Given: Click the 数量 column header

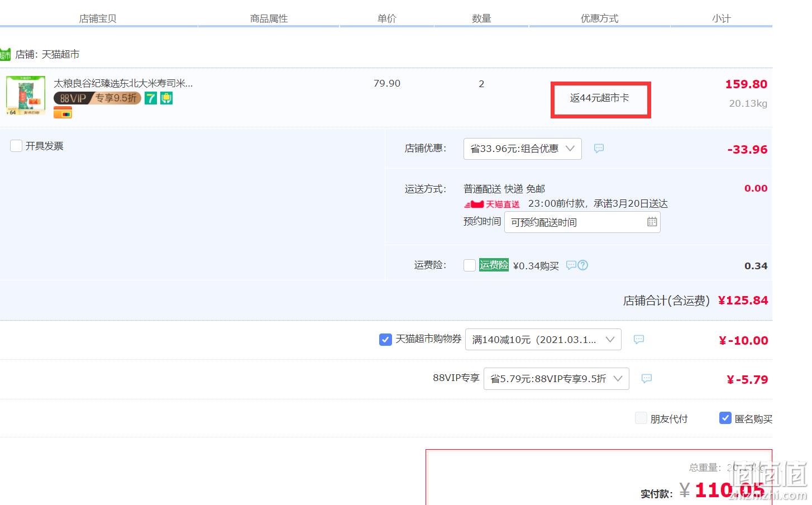Looking at the screenshot, I should coord(481,18).
